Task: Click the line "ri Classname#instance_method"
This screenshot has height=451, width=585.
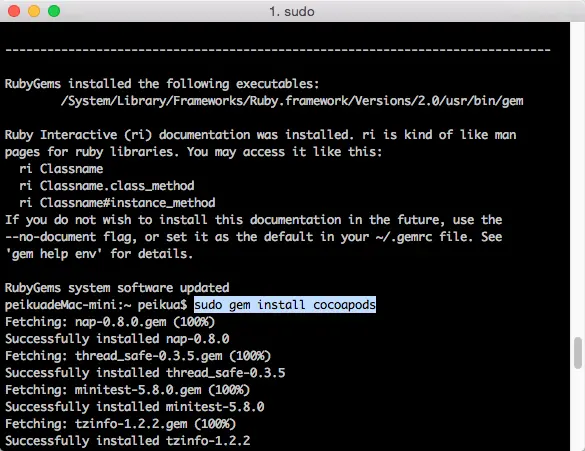Action: tap(117, 203)
